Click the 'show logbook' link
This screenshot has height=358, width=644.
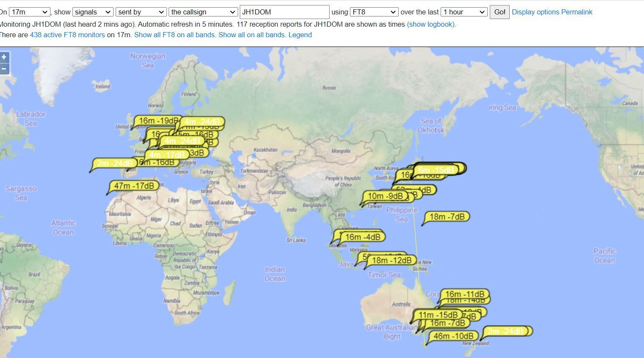click(431, 24)
